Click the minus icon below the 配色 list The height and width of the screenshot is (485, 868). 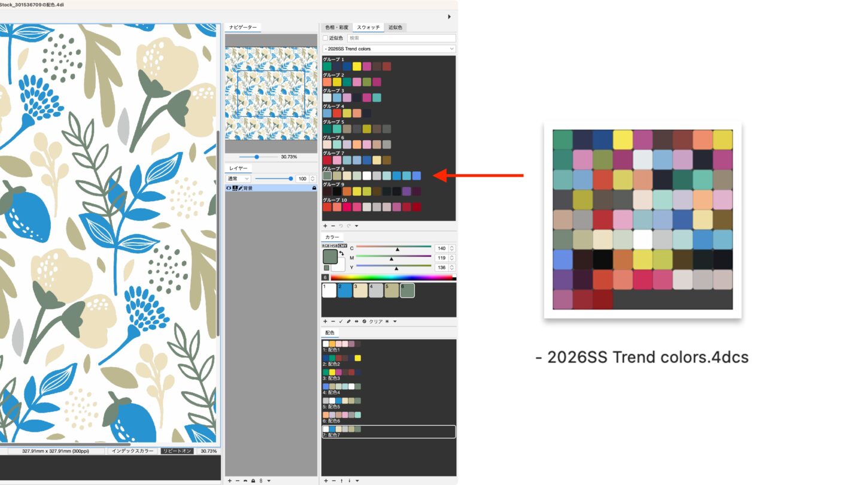pyautogui.click(x=333, y=480)
